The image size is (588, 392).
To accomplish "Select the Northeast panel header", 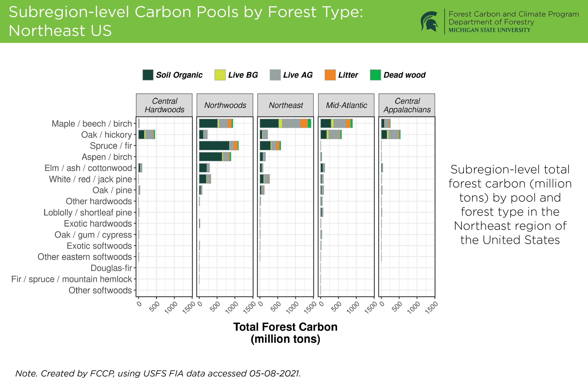I will point(285,105).
